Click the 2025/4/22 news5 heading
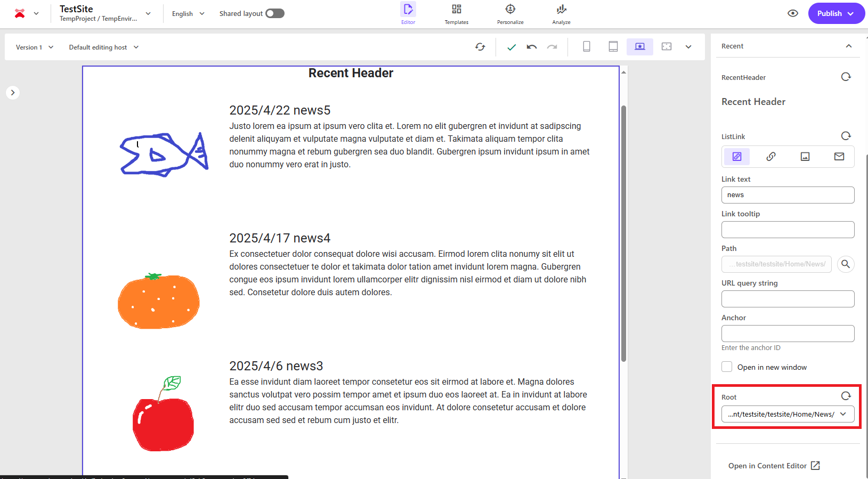The image size is (868, 479). tap(280, 110)
